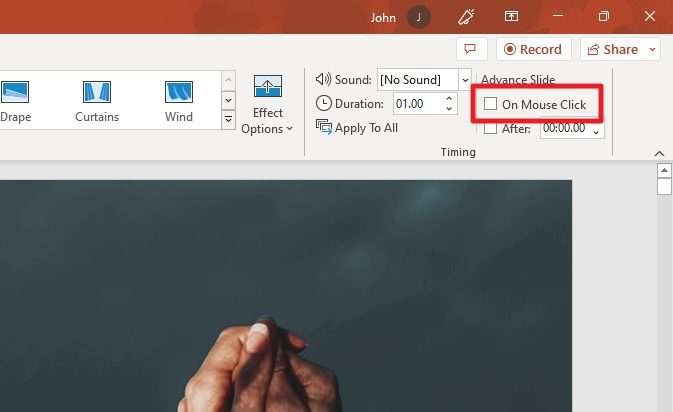Click the Share button
Image resolution: width=673 pixels, height=412 pixels.
point(613,49)
